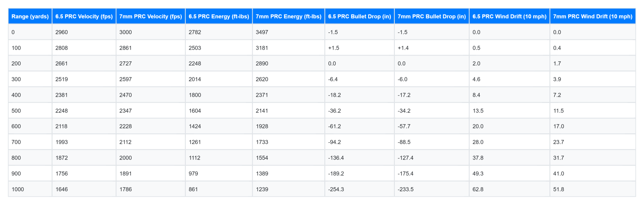Click the 7mm PRC Velocity (fps) header
The width and height of the screenshot is (644, 205).
[x=151, y=16]
